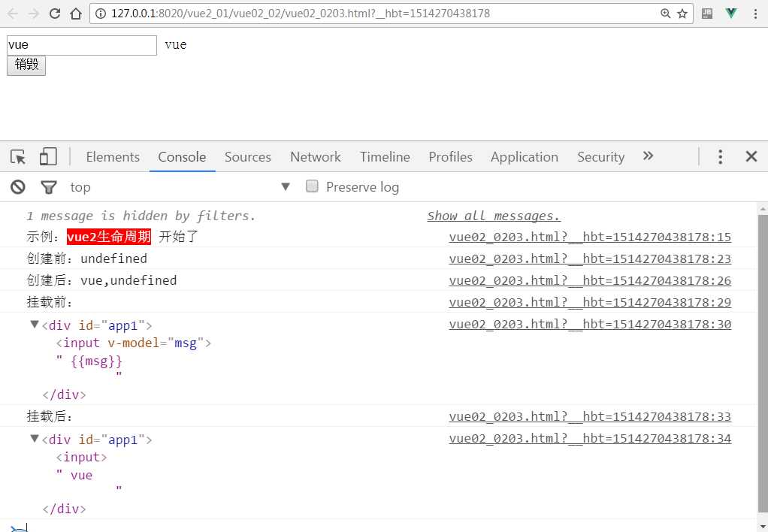Open the Network tab
This screenshot has height=532, width=768.
point(316,157)
